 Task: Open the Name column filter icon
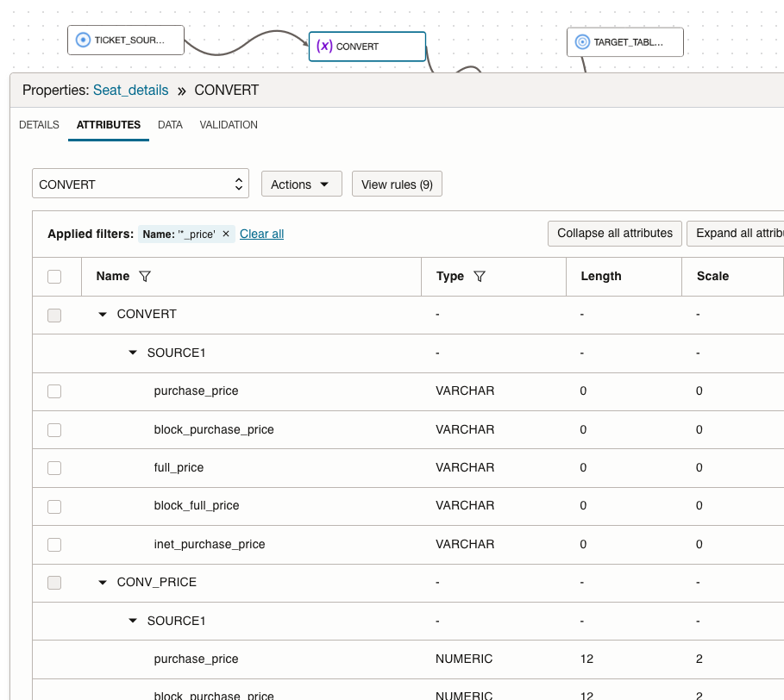click(144, 276)
